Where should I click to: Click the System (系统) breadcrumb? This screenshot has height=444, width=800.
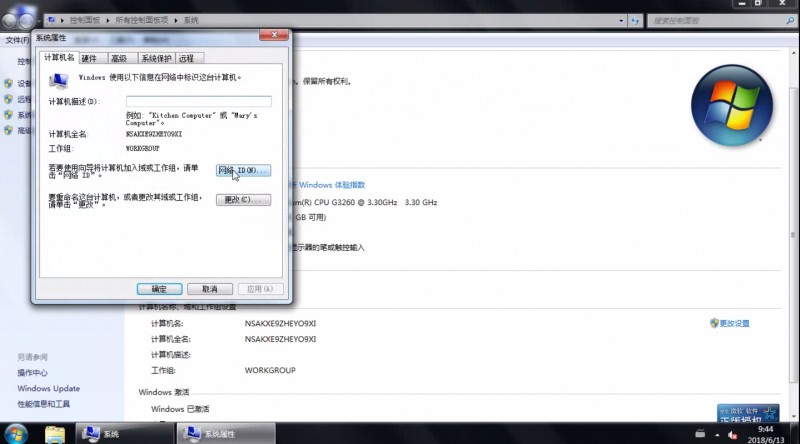(191, 20)
